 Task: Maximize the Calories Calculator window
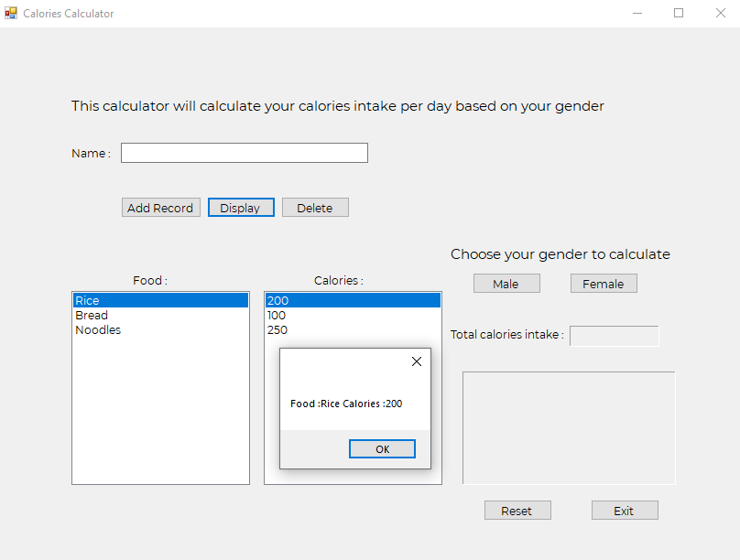679,13
